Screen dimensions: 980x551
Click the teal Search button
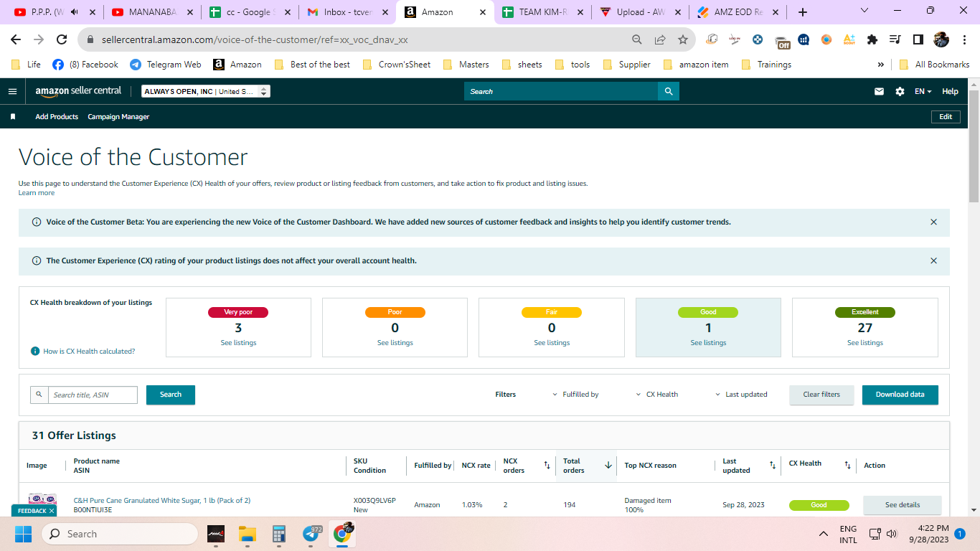[171, 395]
